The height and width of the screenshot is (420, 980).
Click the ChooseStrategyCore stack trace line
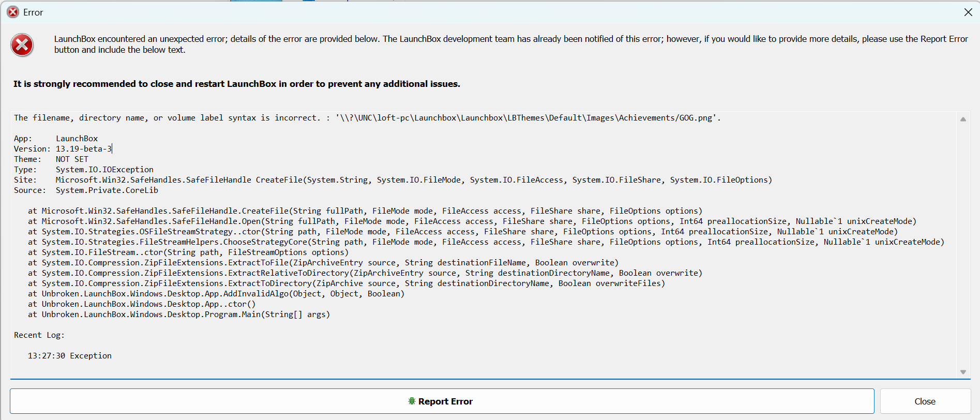(486, 242)
